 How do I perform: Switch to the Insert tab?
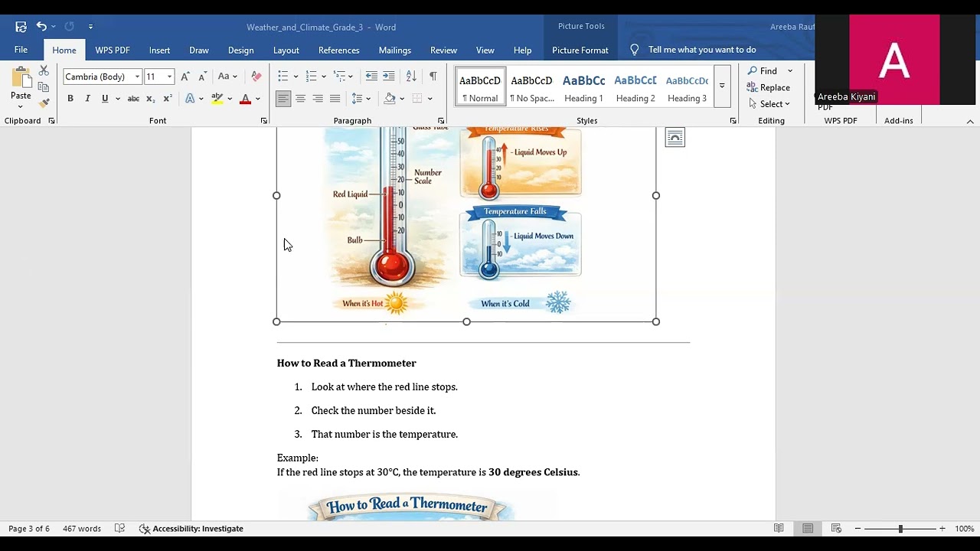tap(159, 51)
